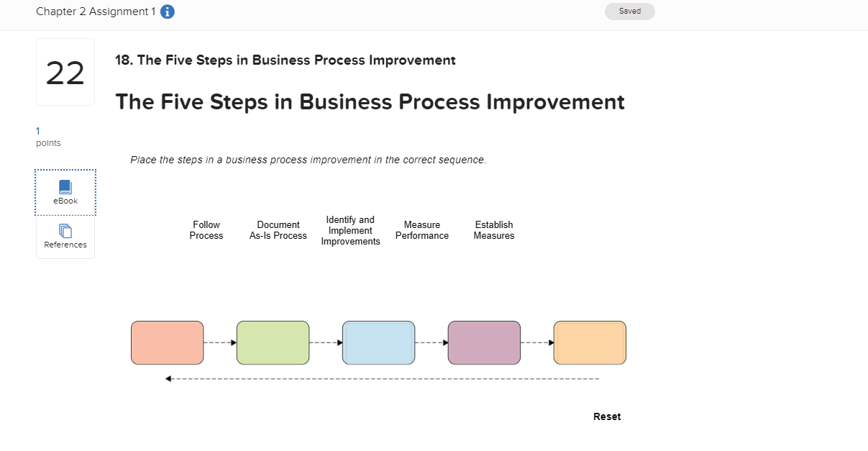Click the Saved status indicator
868x451 pixels.
(629, 11)
